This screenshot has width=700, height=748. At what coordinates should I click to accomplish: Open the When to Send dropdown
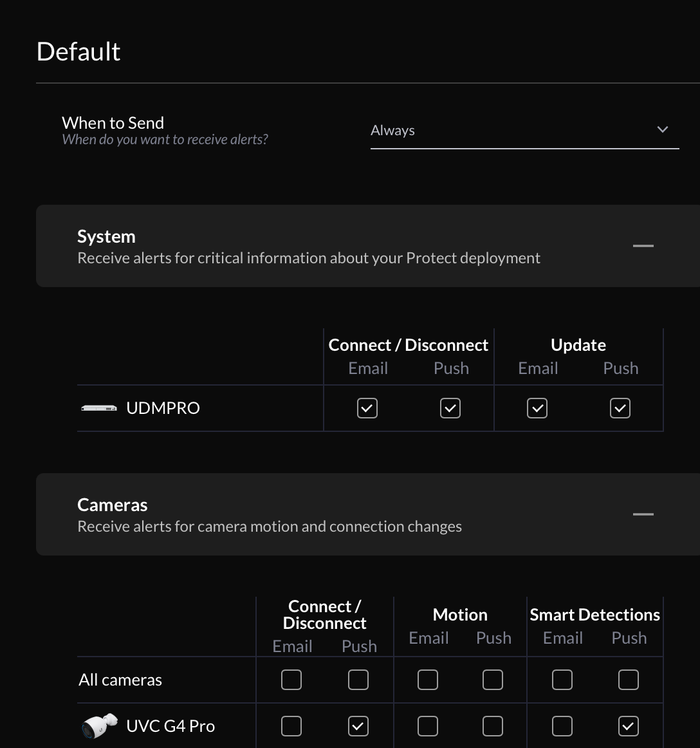tap(524, 130)
